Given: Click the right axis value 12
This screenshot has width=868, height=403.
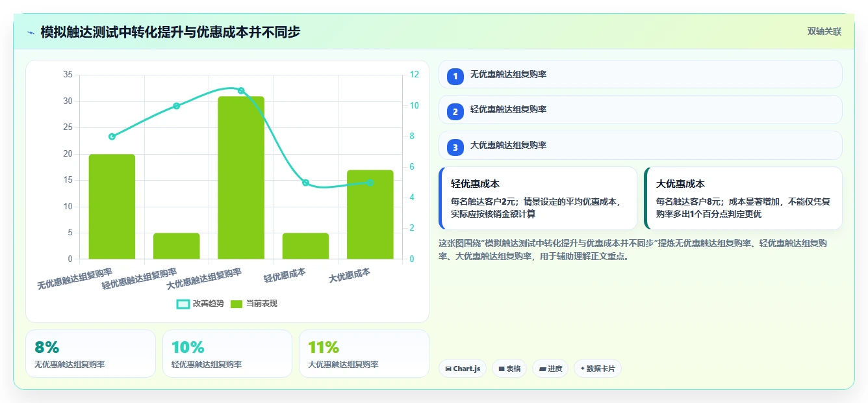Looking at the screenshot, I should coord(415,75).
